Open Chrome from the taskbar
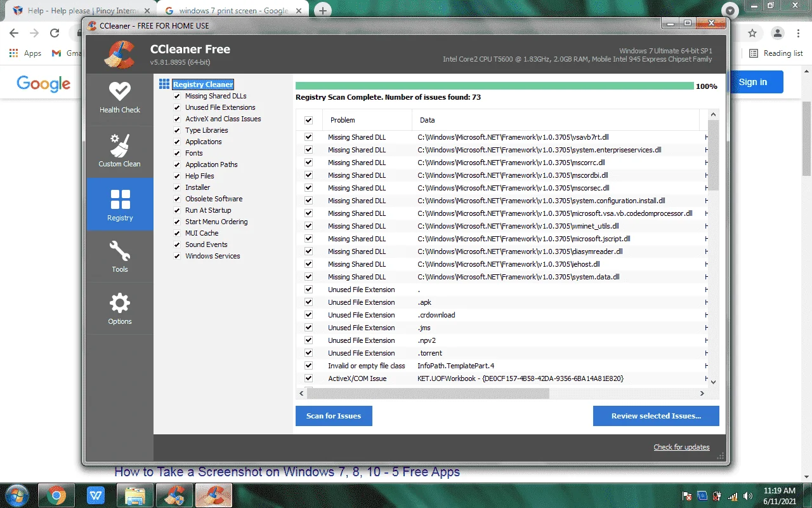 point(56,495)
